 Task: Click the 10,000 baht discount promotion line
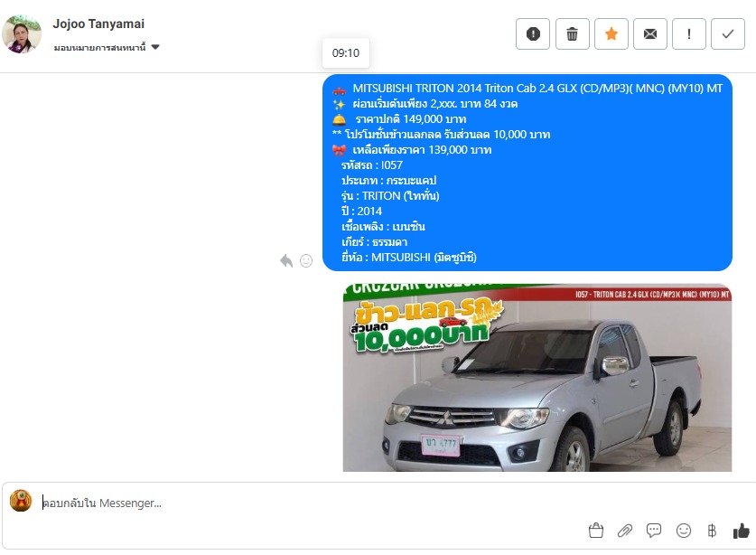(x=441, y=135)
